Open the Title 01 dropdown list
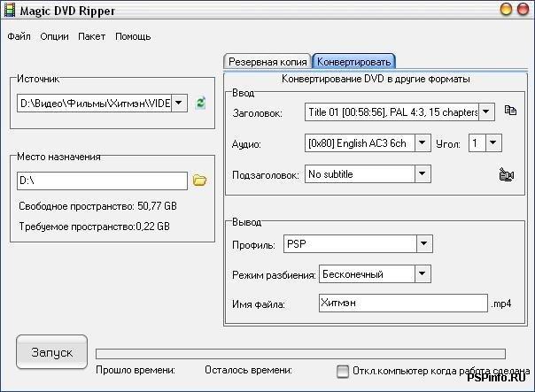Screen dimensions: 535x392 (x=486, y=112)
